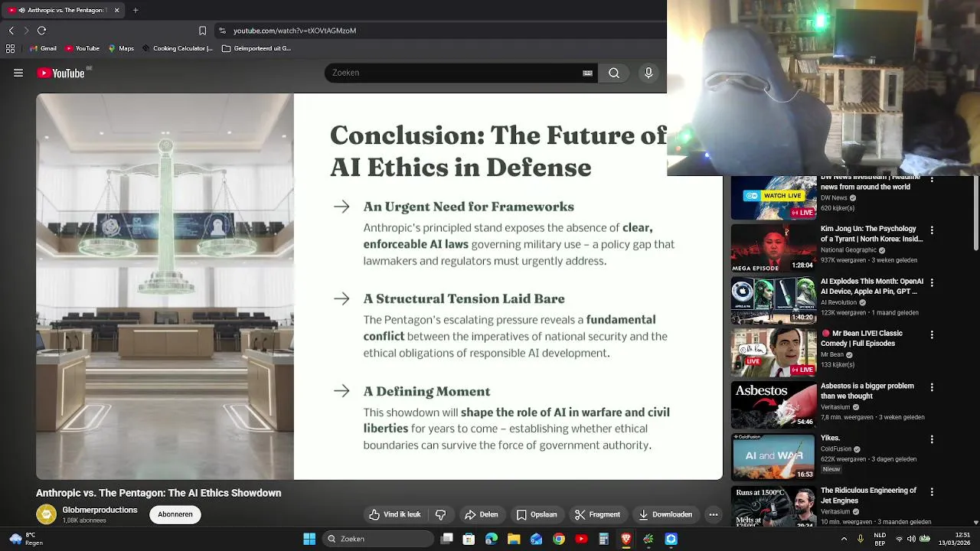Open Kim Jong Un Psychology video thumbnail

(773, 248)
